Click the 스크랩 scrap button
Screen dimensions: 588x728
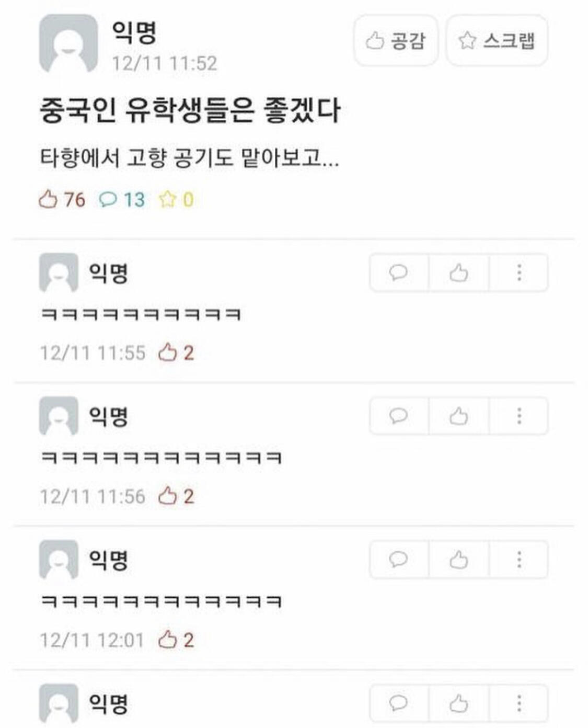click(x=497, y=41)
